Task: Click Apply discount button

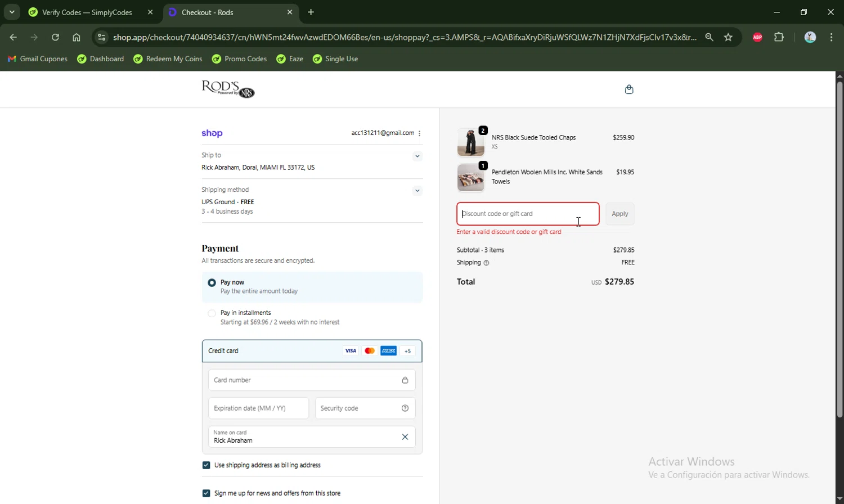Action: click(x=620, y=214)
